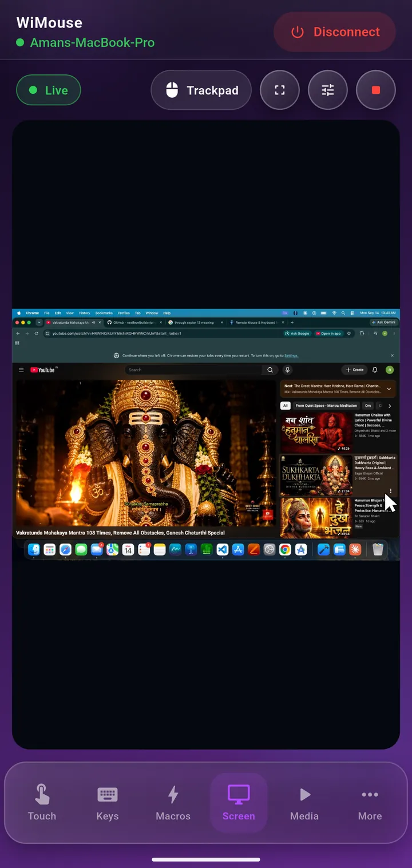Open Mail from the Dock

click(97, 549)
